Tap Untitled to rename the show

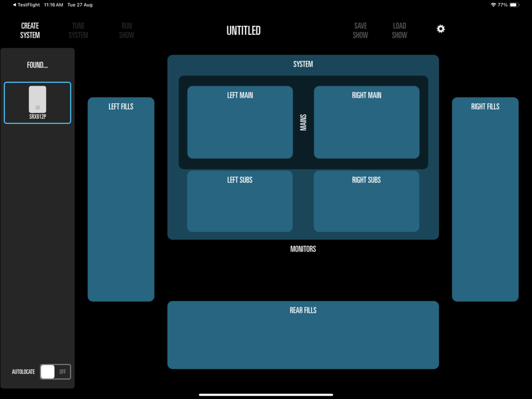(243, 30)
